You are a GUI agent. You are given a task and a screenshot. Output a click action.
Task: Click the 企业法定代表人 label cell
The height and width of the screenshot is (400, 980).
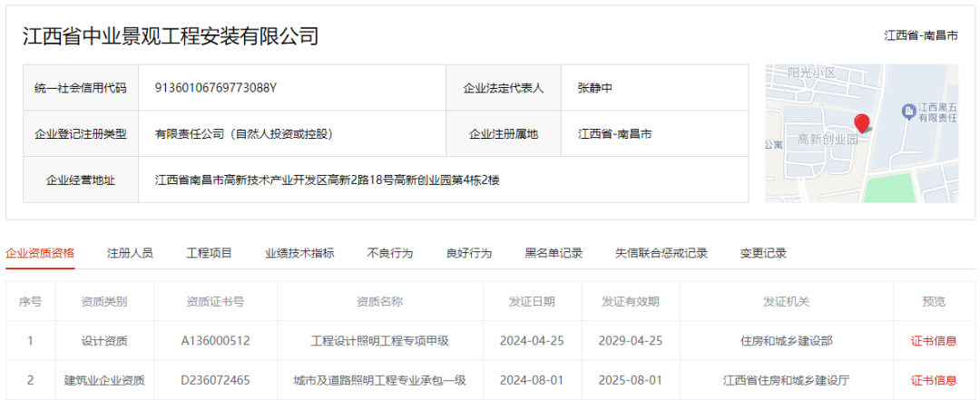point(503,88)
